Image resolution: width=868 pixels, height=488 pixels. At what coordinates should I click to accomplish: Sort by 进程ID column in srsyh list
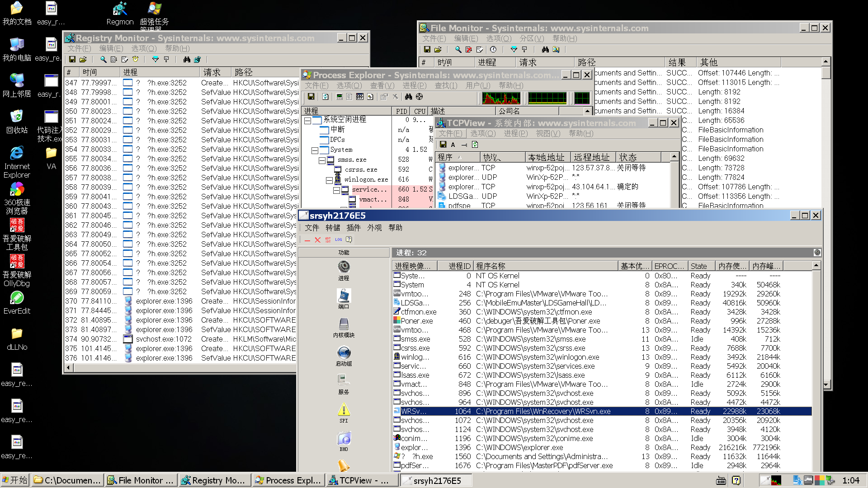(455, 266)
